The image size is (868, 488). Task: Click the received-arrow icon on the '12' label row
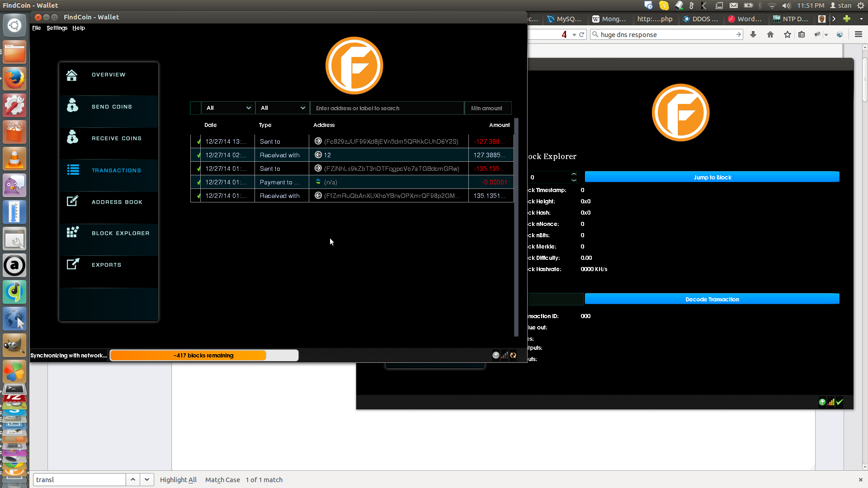[x=318, y=155]
